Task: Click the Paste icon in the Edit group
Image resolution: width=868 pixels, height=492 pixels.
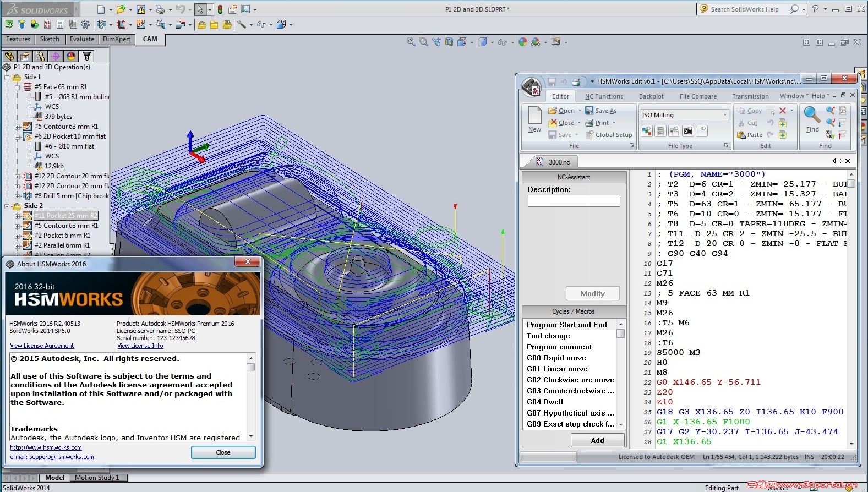Action: coord(741,135)
